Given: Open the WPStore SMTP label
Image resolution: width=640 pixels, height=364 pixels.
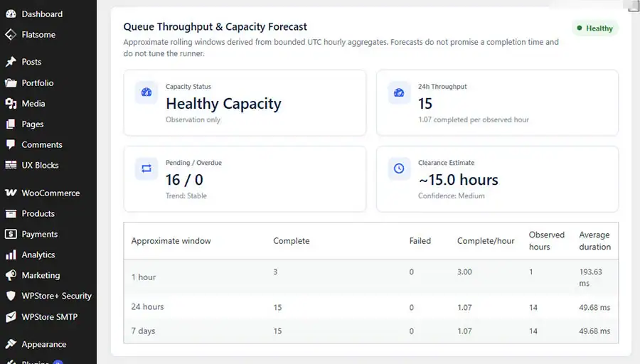Looking at the screenshot, I should point(49,316).
